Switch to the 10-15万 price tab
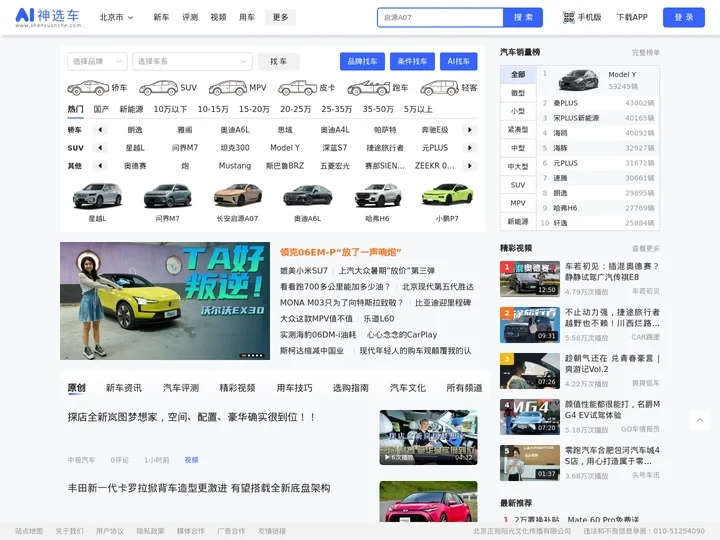This screenshot has height=540, width=720. click(213, 109)
